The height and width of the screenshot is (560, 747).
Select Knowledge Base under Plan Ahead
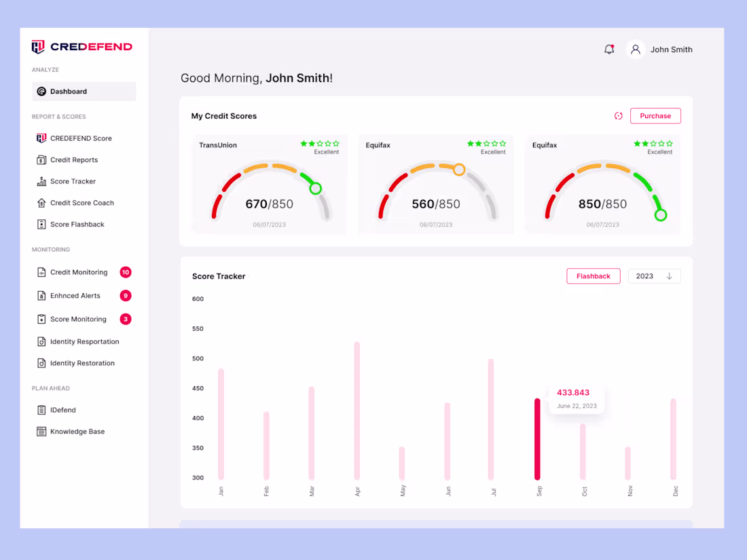point(77,431)
